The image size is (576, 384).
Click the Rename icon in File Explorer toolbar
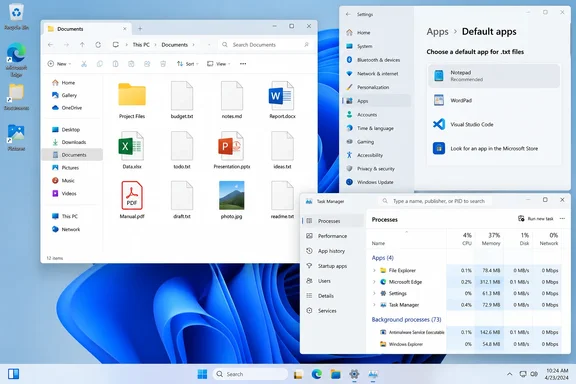pyautogui.click(x=131, y=64)
